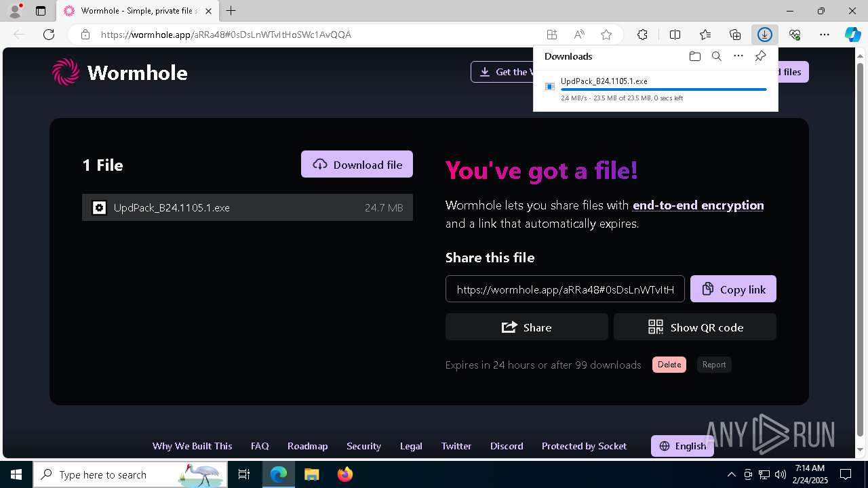Open Edge Settings and more menu
Viewport: 868px width, 488px height.
pos(825,35)
